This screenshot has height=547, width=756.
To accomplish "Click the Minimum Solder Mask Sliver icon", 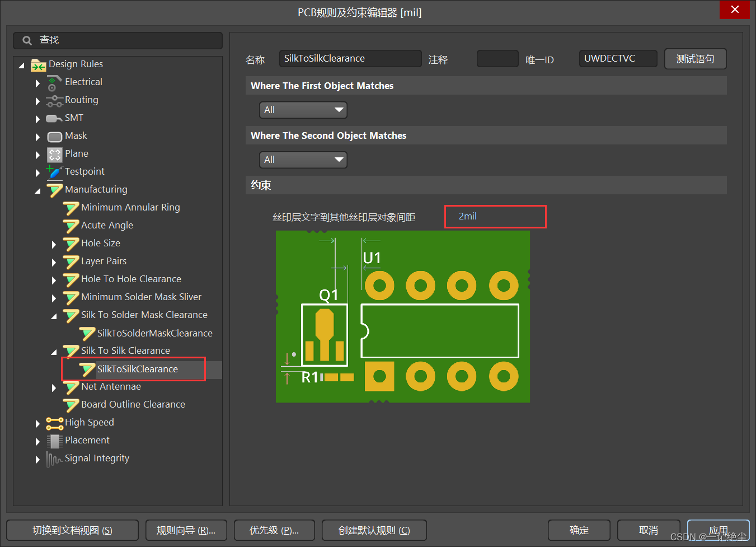I will click(x=71, y=298).
